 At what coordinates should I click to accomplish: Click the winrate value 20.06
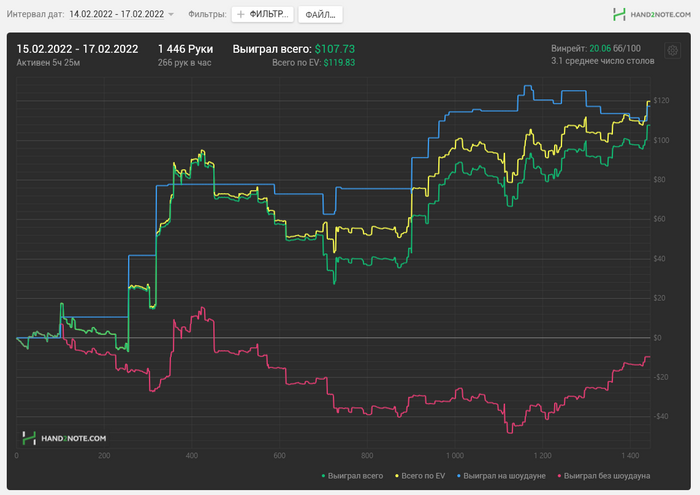pos(601,48)
